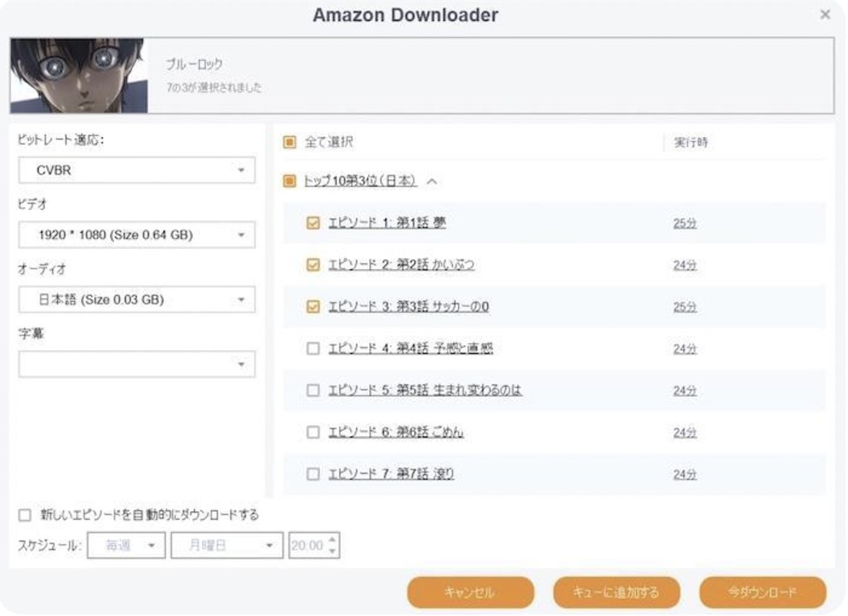Open the エピソード 7: 第7話 title link

pos(391,474)
